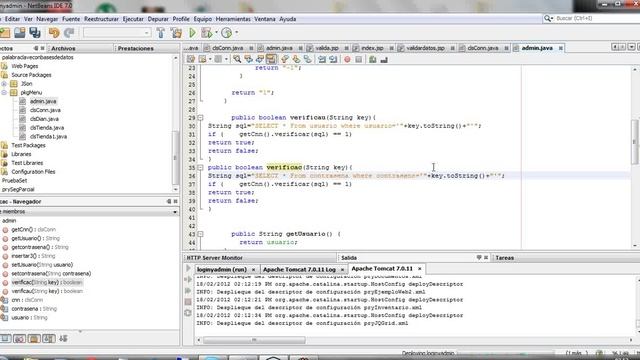The width and height of the screenshot is (640, 360).
Task: Toggle bookmark icon in editor toolbar
Action: (x=307, y=59)
